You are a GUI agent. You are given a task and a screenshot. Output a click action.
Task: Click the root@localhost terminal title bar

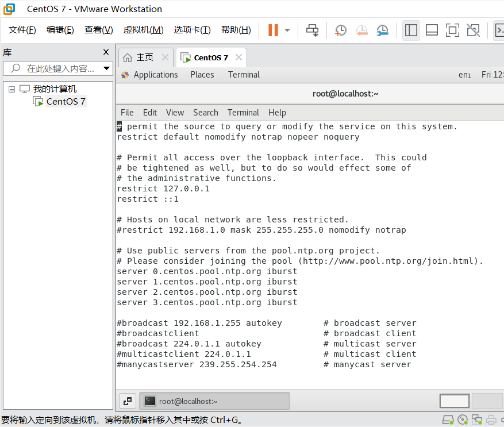[x=345, y=94]
